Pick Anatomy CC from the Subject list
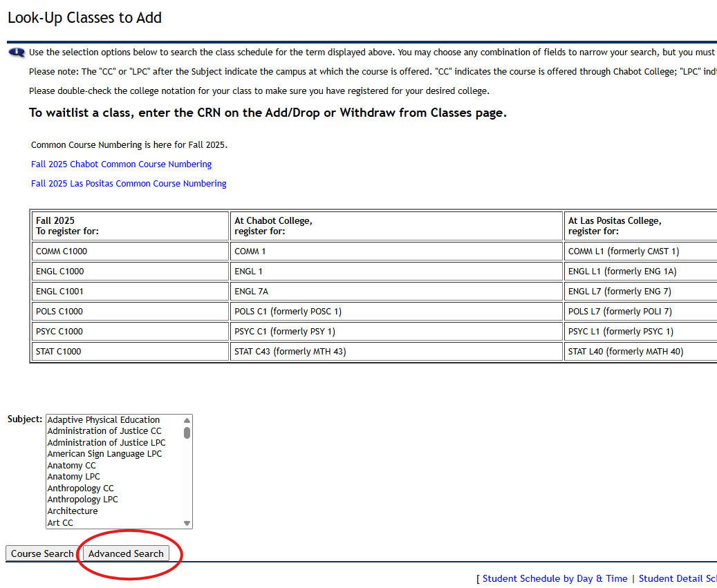717x588 pixels. click(72, 466)
